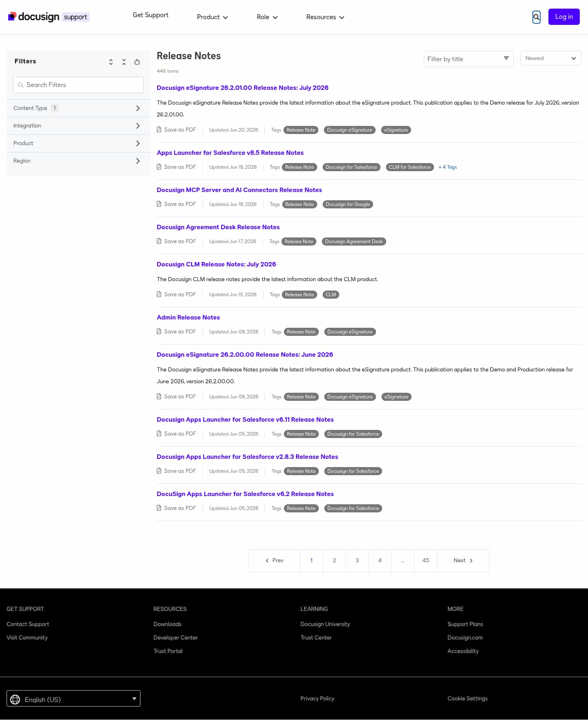Open the site search magnifier icon
This screenshot has height=720, width=588.
[537, 17]
